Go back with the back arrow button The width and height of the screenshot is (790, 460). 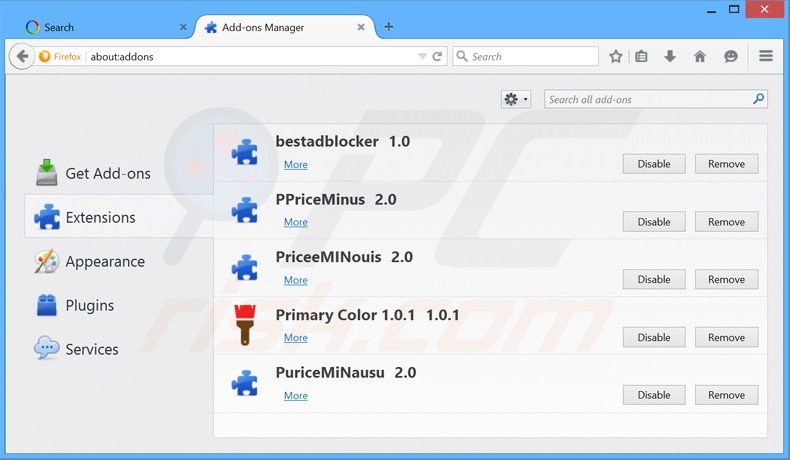click(22, 56)
